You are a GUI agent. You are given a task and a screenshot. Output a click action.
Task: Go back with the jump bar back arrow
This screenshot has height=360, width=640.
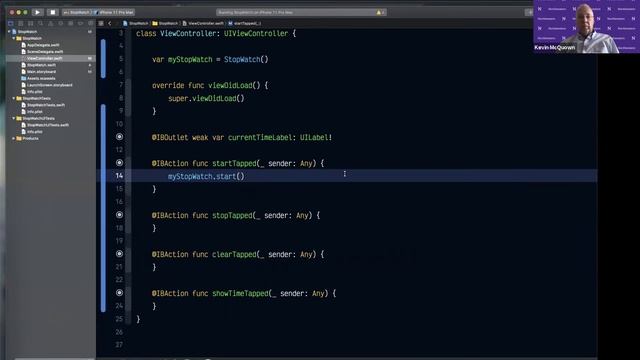[110, 23]
